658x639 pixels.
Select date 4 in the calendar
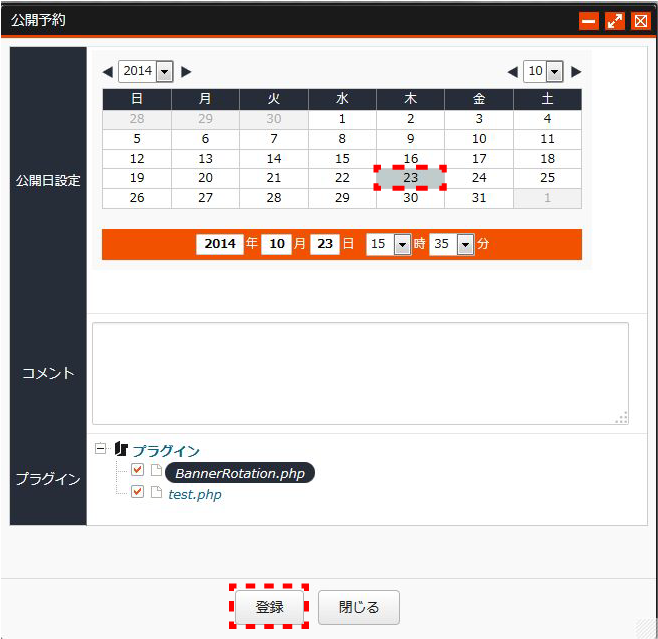(x=547, y=119)
